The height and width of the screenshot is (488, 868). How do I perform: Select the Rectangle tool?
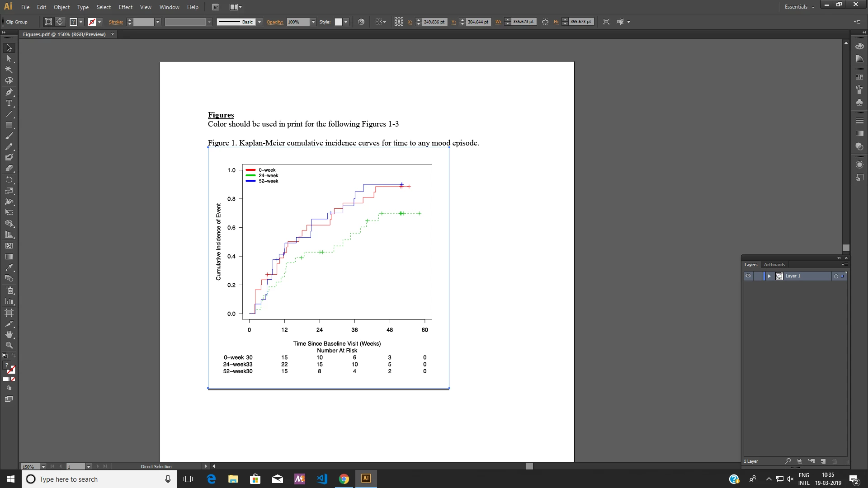9,125
